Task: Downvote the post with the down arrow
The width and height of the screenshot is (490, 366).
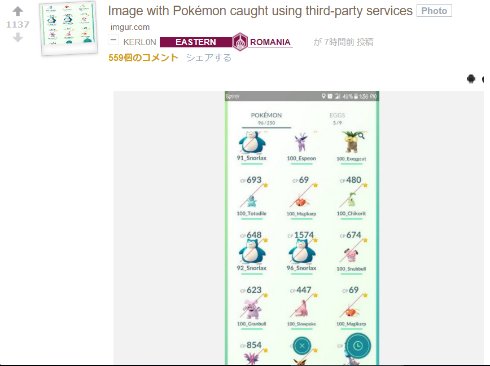Action: tap(18, 38)
